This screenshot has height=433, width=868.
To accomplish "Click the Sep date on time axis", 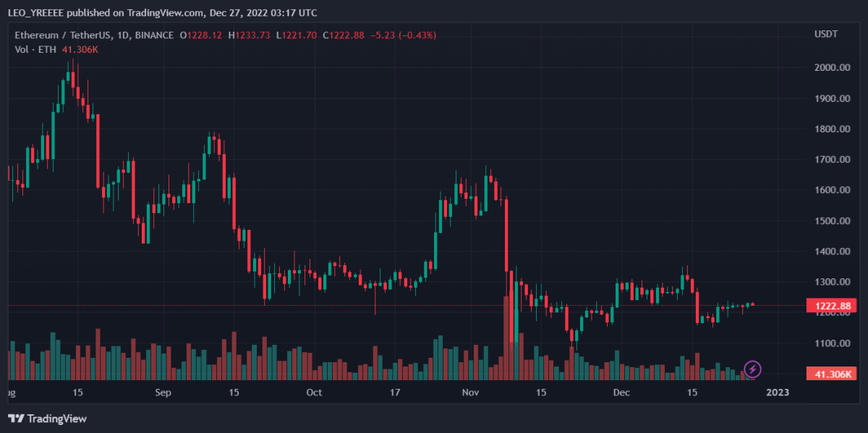I will 163,393.
